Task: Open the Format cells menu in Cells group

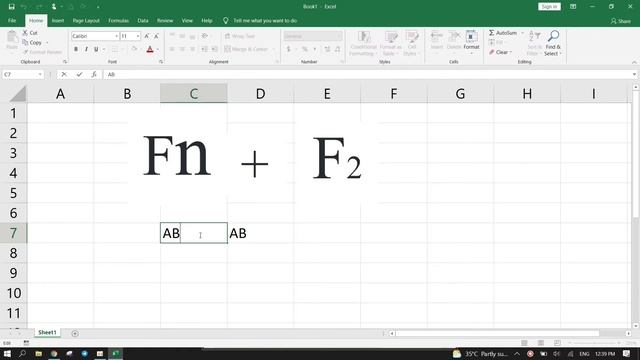Action: coord(471,43)
